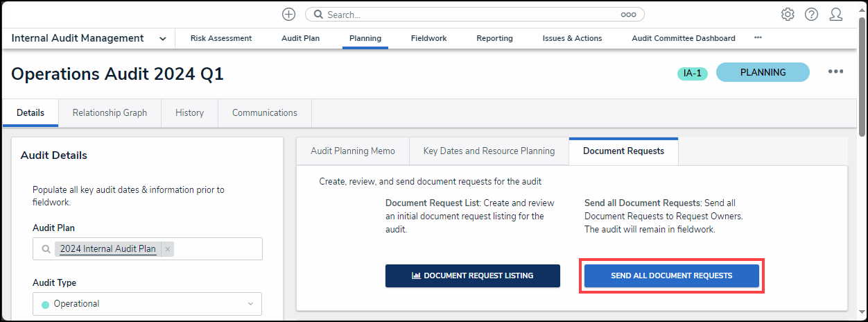Click the three-dot options in search bar
Viewport: 868px width, 322px height.
(x=628, y=15)
